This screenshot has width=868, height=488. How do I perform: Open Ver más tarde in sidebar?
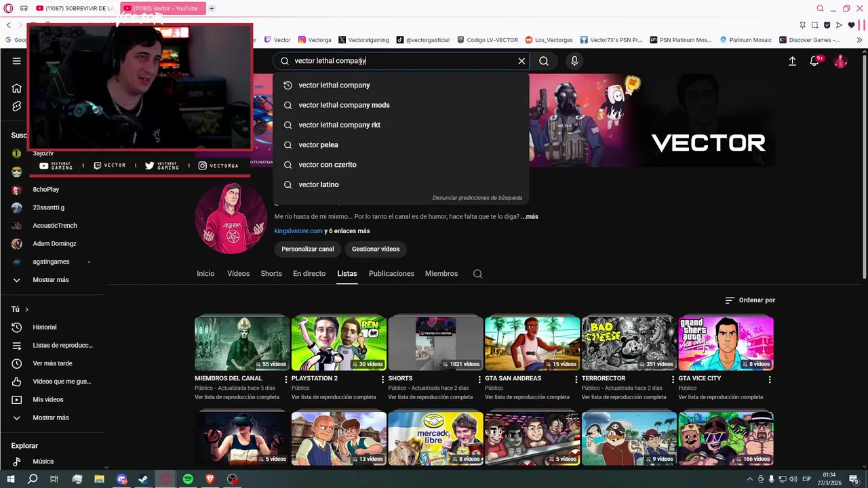click(x=53, y=363)
